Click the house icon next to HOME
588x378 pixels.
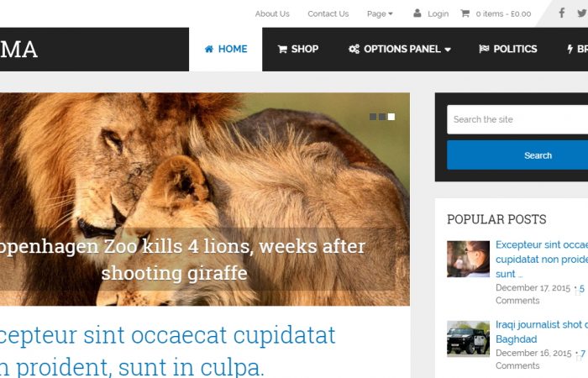[x=209, y=49]
